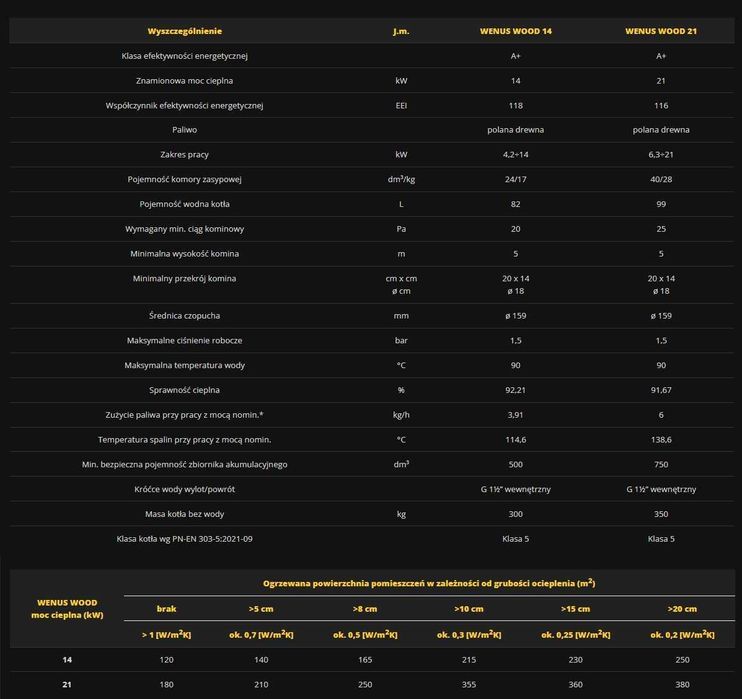Select the "Paliwo" row label
The image size is (742, 699).
(185, 130)
